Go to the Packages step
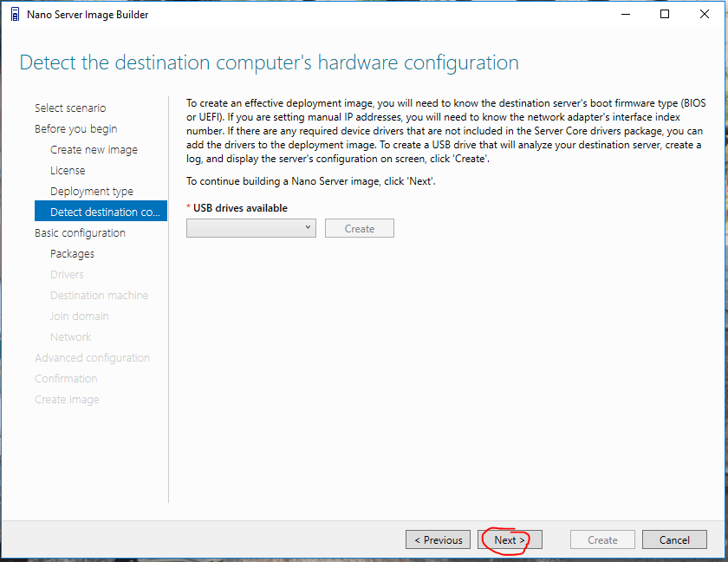 point(72,254)
